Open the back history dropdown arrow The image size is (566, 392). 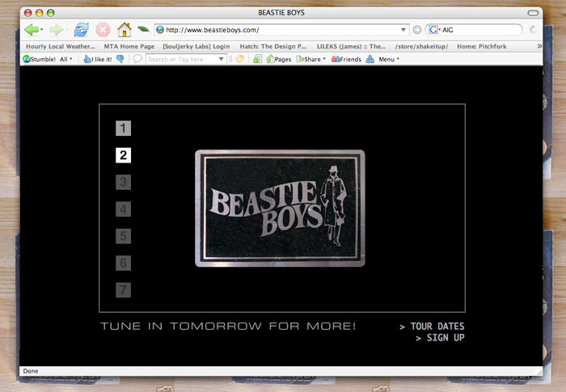click(42, 30)
